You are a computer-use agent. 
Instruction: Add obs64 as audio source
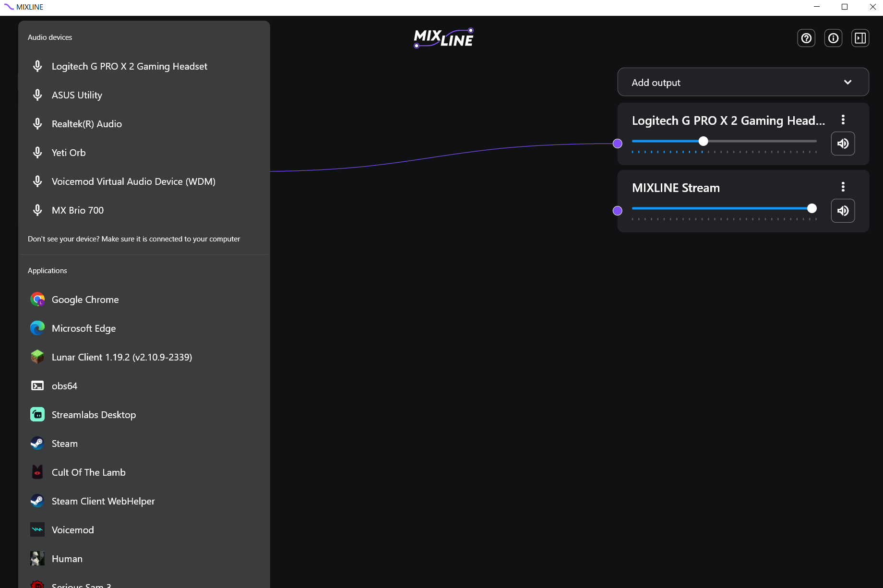click(144, 386)
